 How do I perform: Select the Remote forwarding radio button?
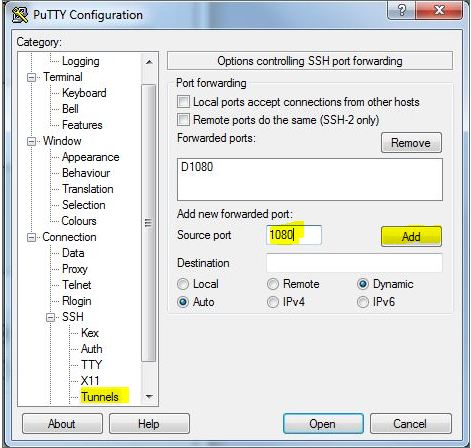[x=273, y=284]
